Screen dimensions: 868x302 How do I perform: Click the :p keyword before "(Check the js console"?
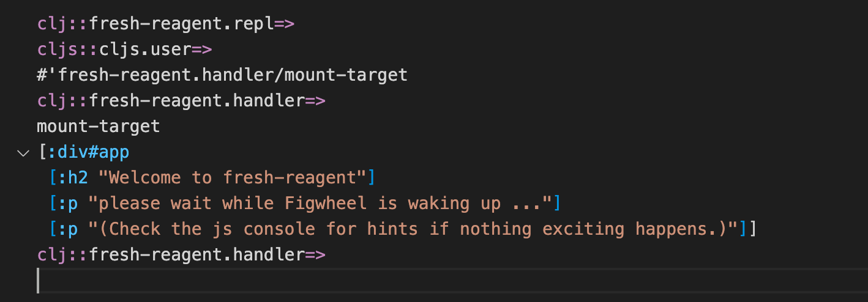pyautogui.click(x=68, y=229)
